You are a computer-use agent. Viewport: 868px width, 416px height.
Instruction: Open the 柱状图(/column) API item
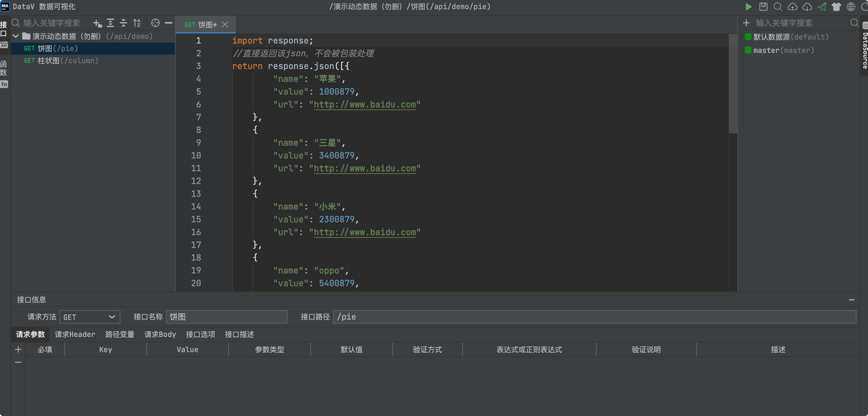[x=61, y=61]
